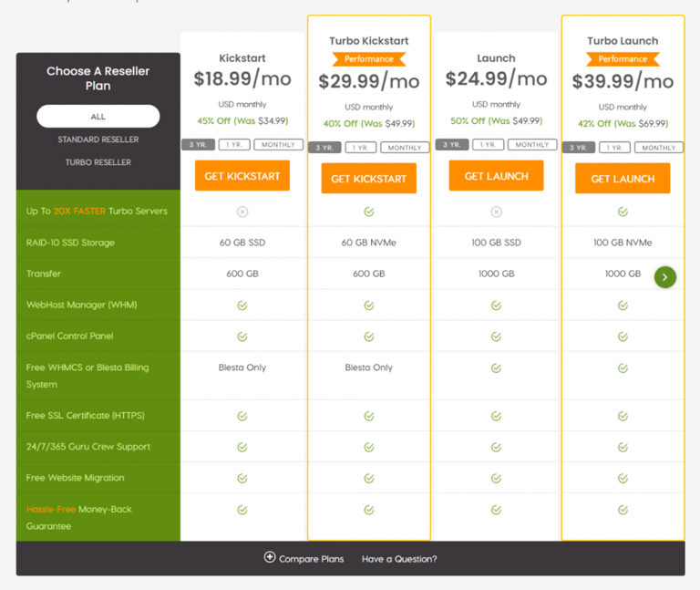Click Launch Free SSL Certificate checkmark
The image size is (700, 590).
tap(496, 416)
